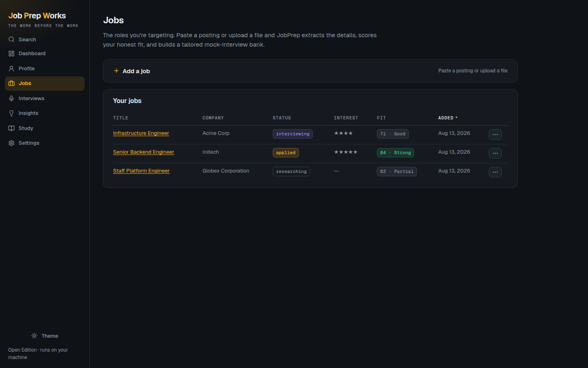Screen dimensions: 588x368
Task: Click the Jobs briefcase icon
Action: click(11, 83)
